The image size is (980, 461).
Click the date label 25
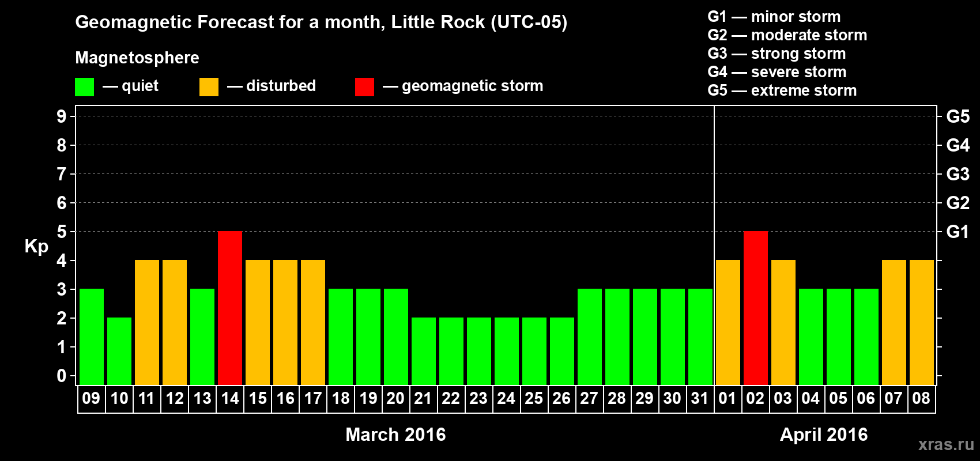[534, 399]
